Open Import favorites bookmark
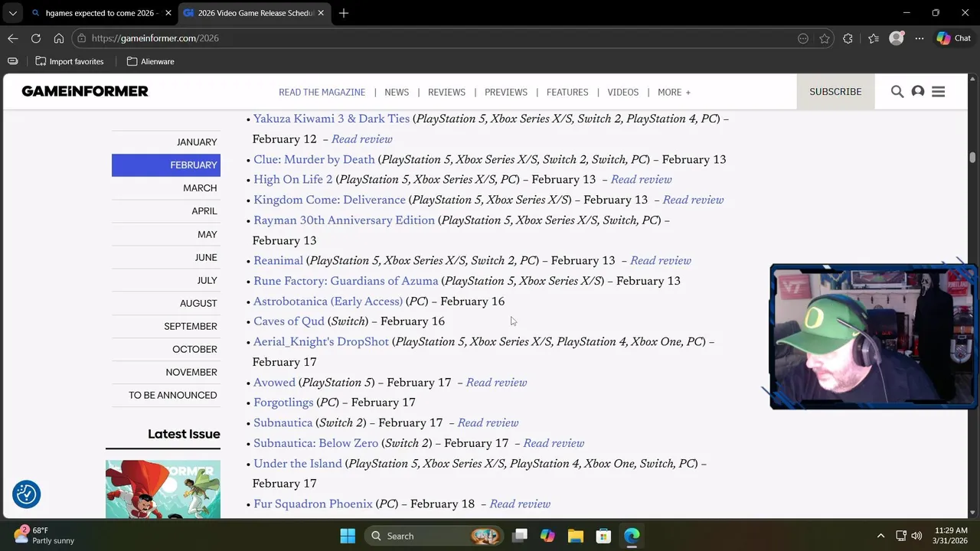This screenshot has width=980, height=551. (x=70, y=61)
